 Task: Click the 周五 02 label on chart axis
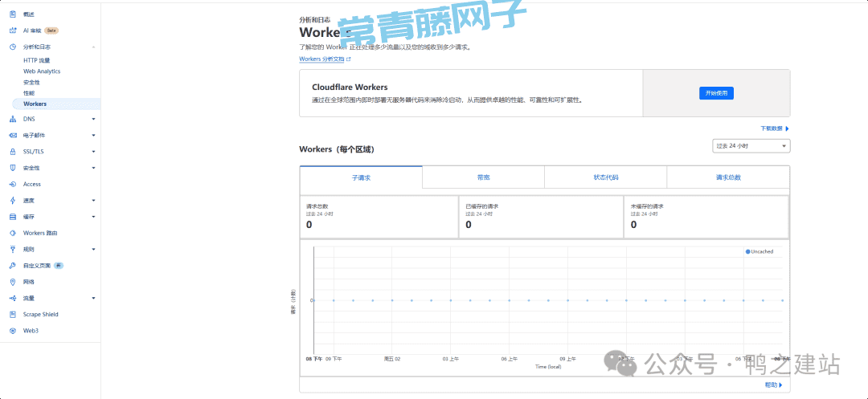point(392,359)
